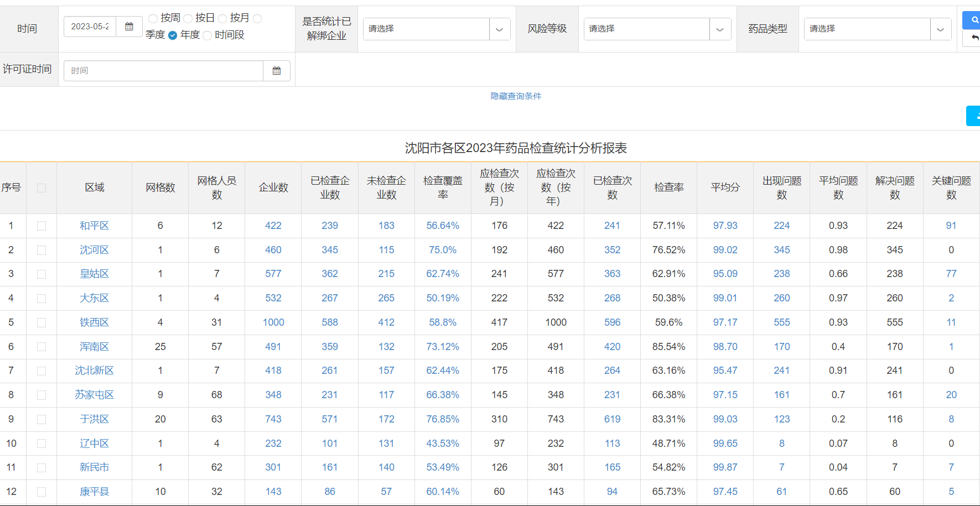Viewport: 980px width, 506px height.
Task: Open the calendar icon of 许可证时间 field
Action: (x=277, y=71)
